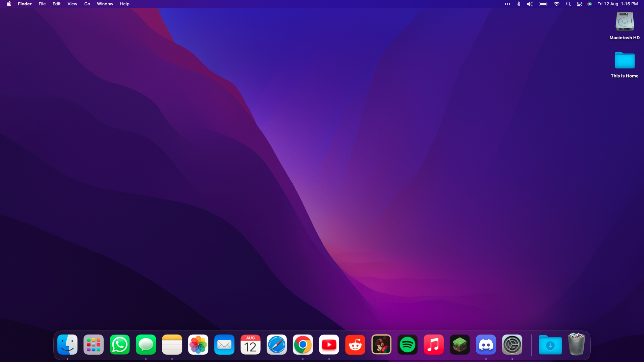The height and width of the screenshot is (362, 644).
Task: Open Apple Music app
Action: (x=434, y=345)
